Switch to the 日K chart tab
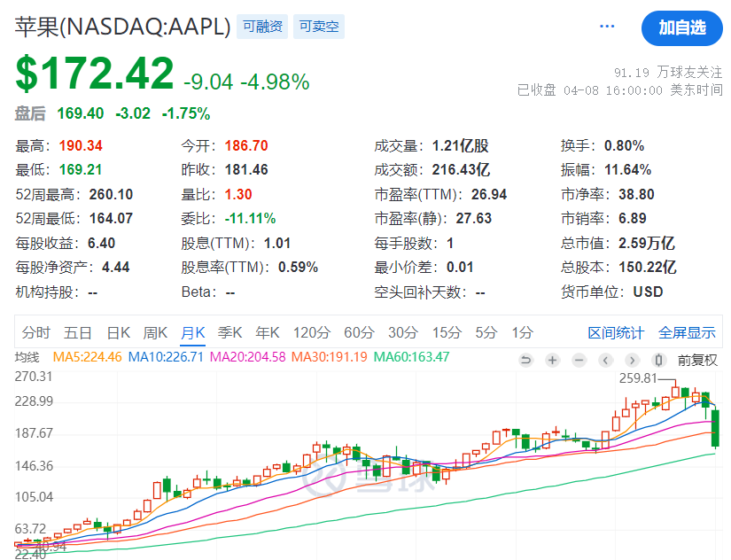The height and width of the screenshot is (560, 731). [119, 333]
